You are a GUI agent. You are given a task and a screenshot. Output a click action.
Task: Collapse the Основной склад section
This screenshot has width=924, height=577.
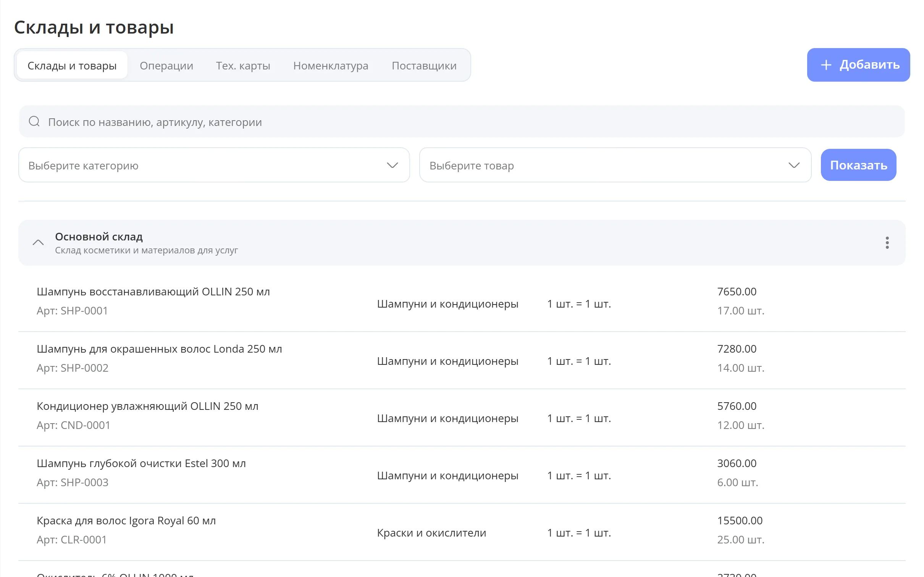[x=38, y=243]
